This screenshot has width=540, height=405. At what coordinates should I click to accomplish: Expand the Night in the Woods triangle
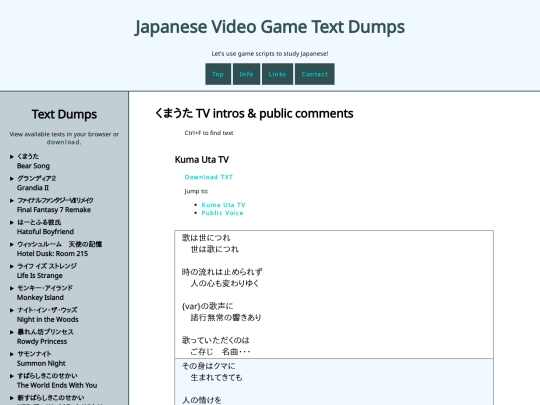pyautogui.click(x=12, y=310)
